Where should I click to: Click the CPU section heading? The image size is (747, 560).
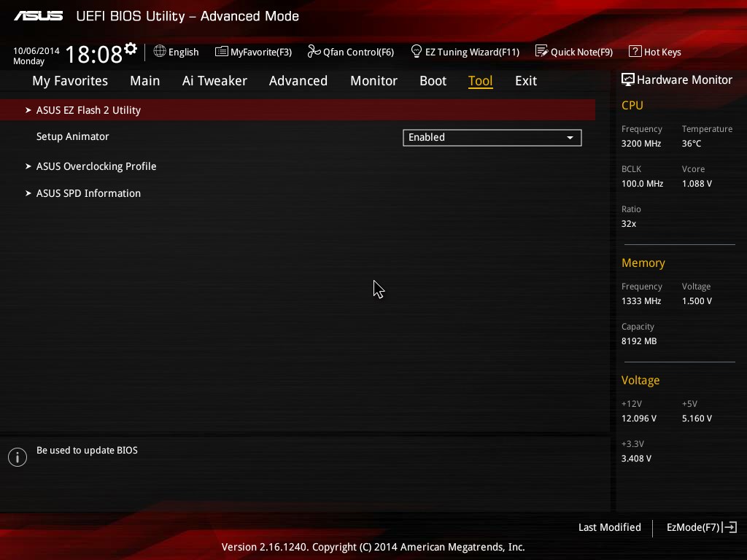(632, 105)
